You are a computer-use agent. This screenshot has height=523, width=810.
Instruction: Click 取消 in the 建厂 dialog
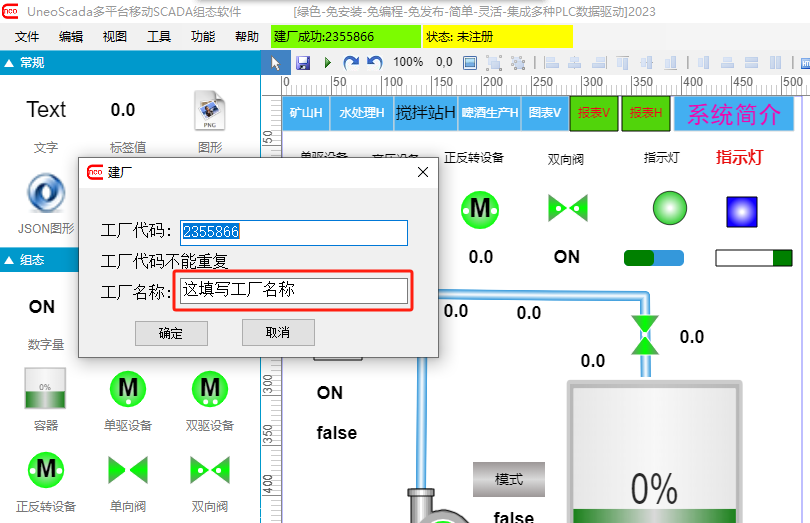tap(278, 332)
